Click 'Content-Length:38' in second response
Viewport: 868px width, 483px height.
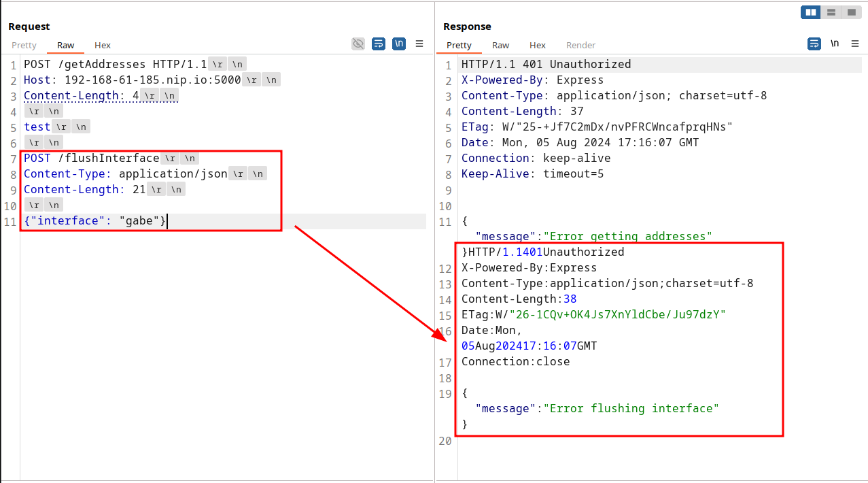click(x=519, y=299)
